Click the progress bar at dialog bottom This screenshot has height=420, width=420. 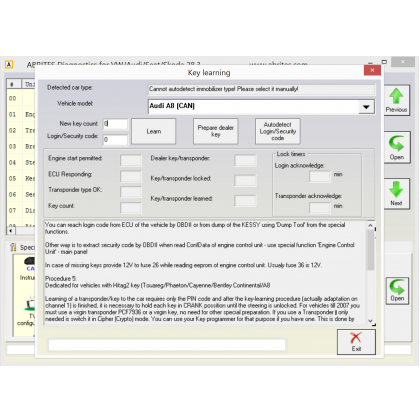pyautogui.click(x=167, y=345)
